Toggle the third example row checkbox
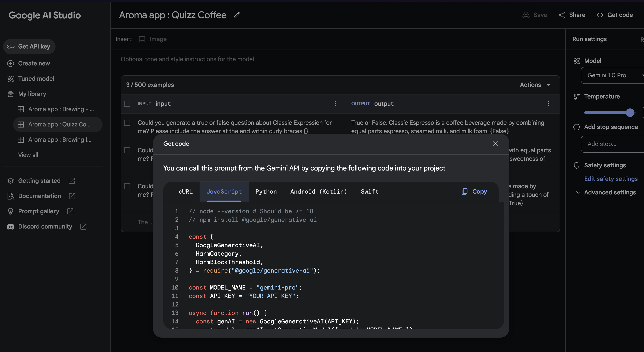Viewport: 644px width, 352px height. (x=127, y=186)
